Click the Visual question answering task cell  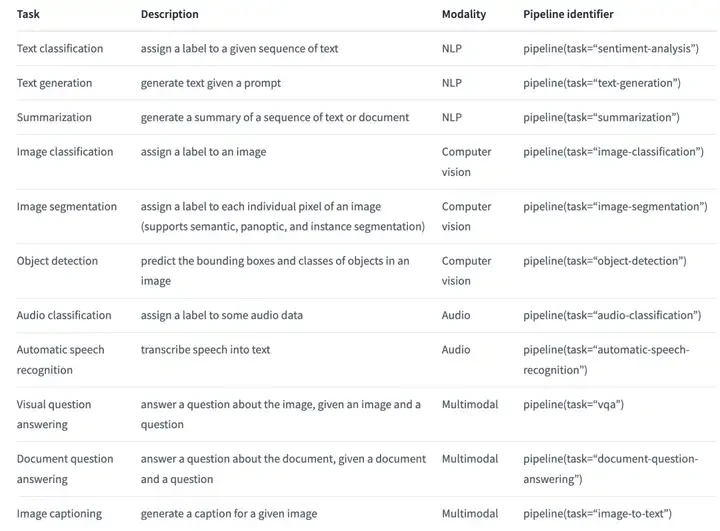[54, 414]
